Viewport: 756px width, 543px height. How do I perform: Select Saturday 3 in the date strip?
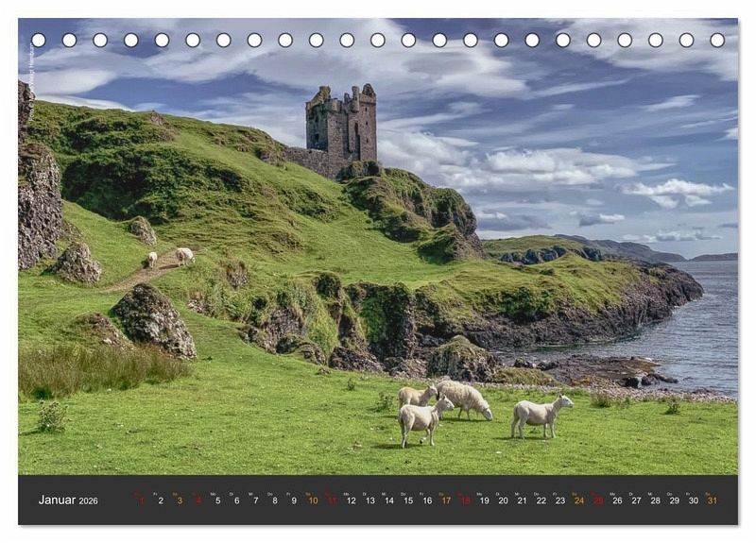click(x=180, y=501)
